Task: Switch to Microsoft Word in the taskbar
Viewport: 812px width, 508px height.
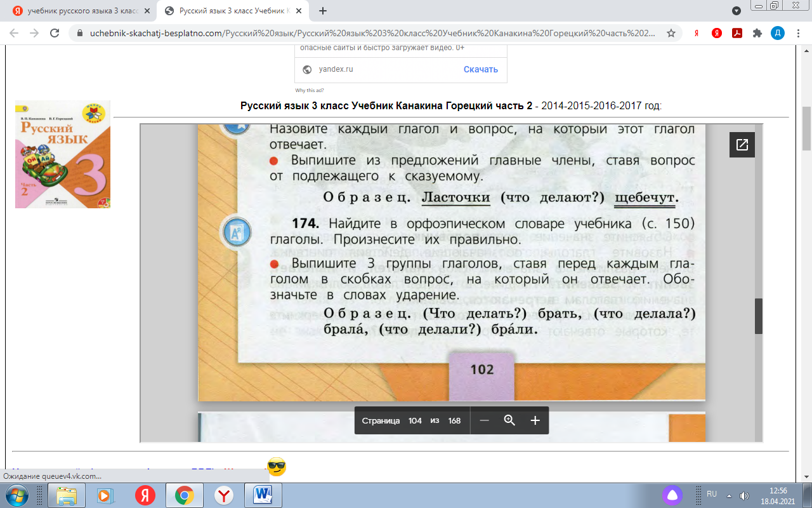Action: pyautogui.click(x=262, y=495)
